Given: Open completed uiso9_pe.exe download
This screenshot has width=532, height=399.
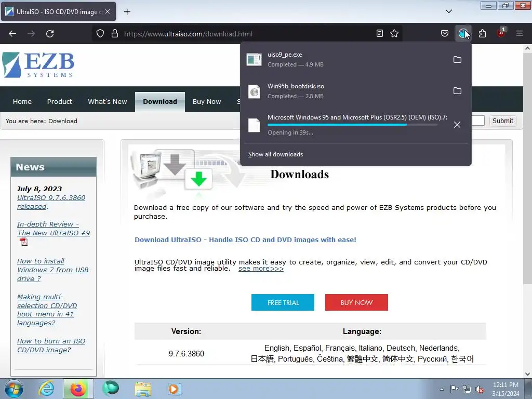Looking at the screenshot, I should click(344, 59).
